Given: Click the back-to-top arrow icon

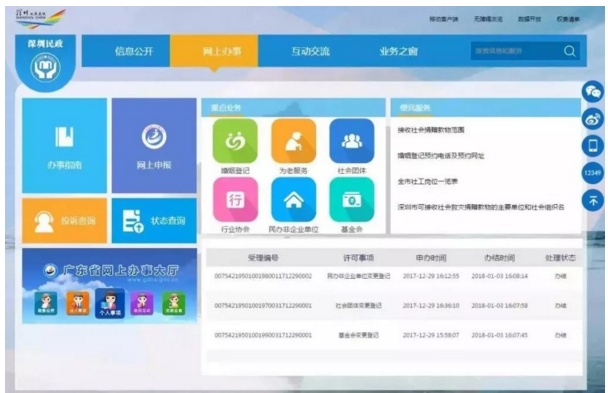Looking at the screenshot, I should coord(593,200).
